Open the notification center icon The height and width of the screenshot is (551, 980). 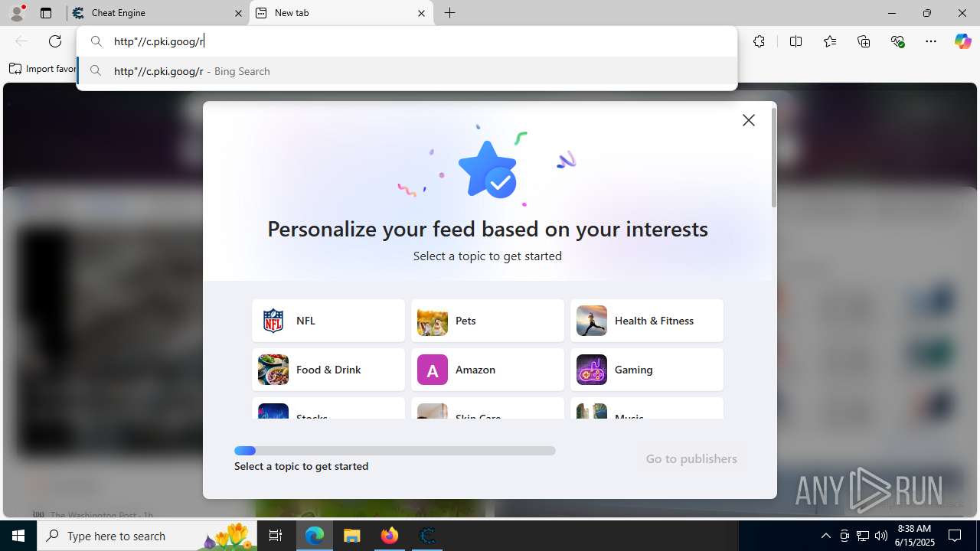tap(955, 536)
